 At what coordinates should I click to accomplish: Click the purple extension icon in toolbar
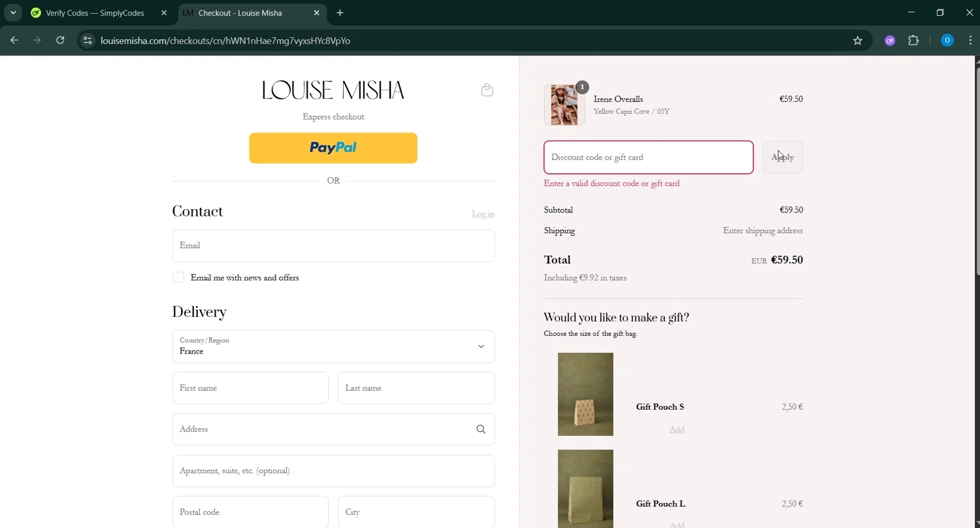click(x=890, y=41)
